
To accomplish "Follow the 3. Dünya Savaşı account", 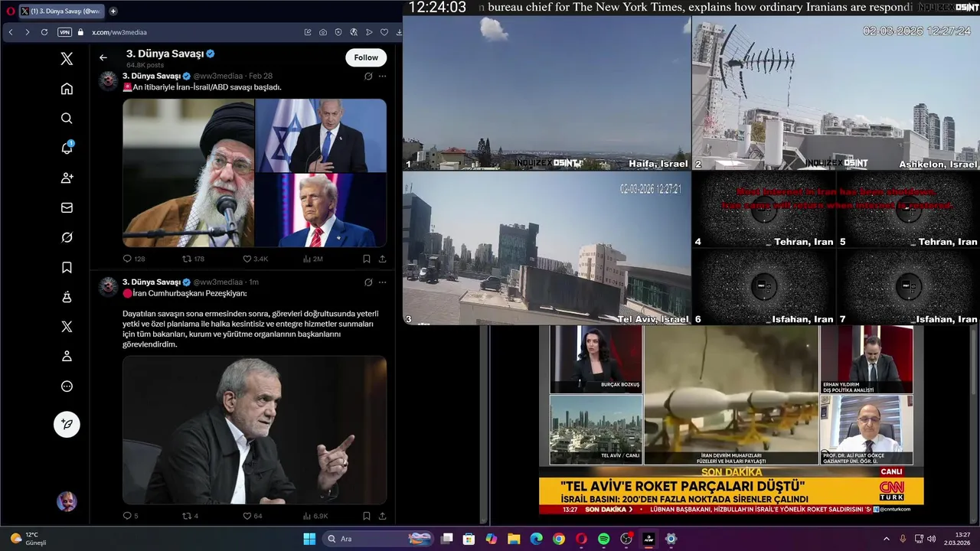I will pyautogui.click(x=366, y=57).
